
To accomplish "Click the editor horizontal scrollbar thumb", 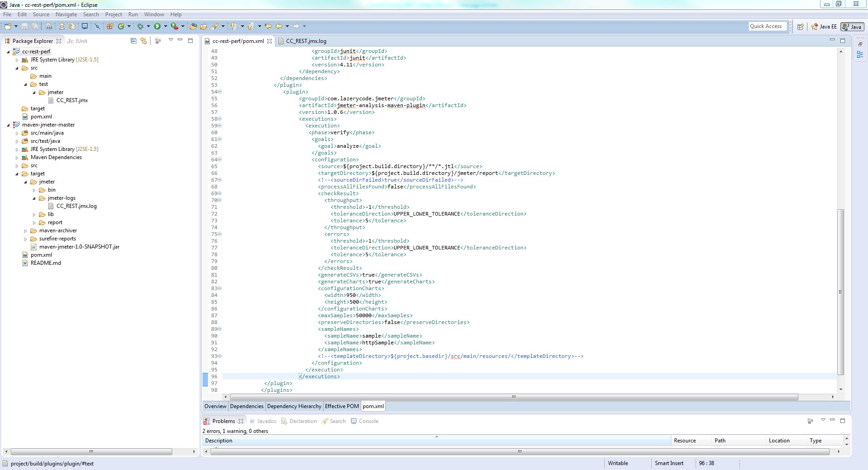I will pos(514,397).
